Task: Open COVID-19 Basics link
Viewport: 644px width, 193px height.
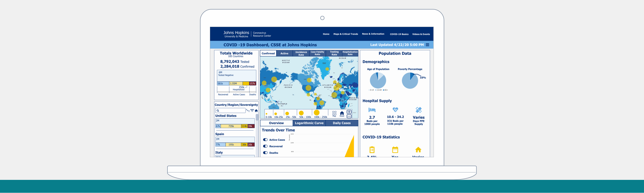Action: tap(399, 34)
